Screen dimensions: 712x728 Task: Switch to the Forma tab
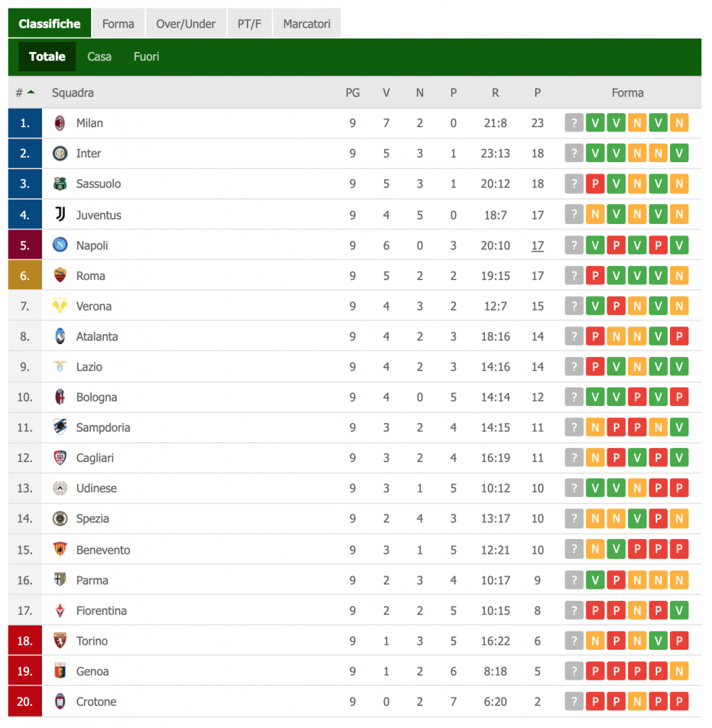(118, 23)
